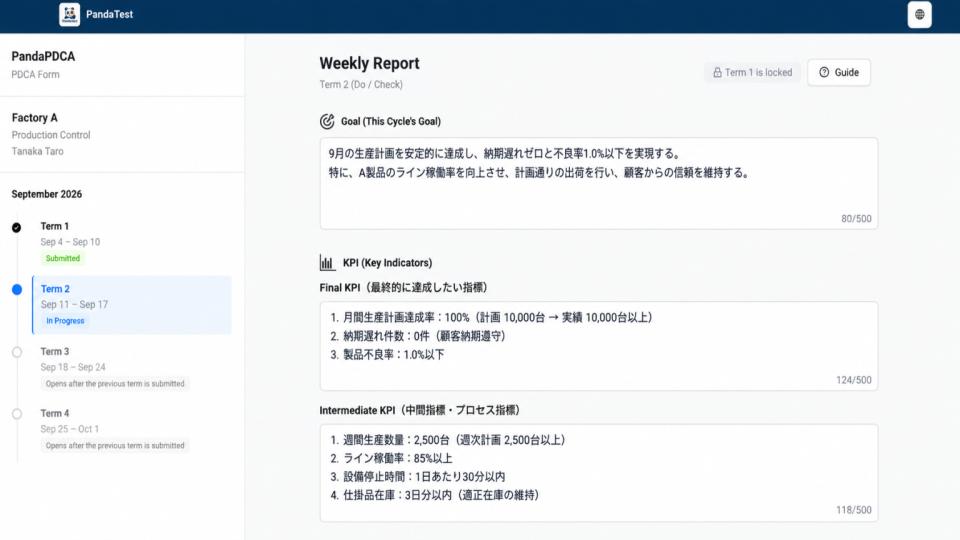Image resolution: width=960 pixels, height=540 pixels.
Task: Click the bar chart icon beside KPI heading
Action: [x=327, y=263]
